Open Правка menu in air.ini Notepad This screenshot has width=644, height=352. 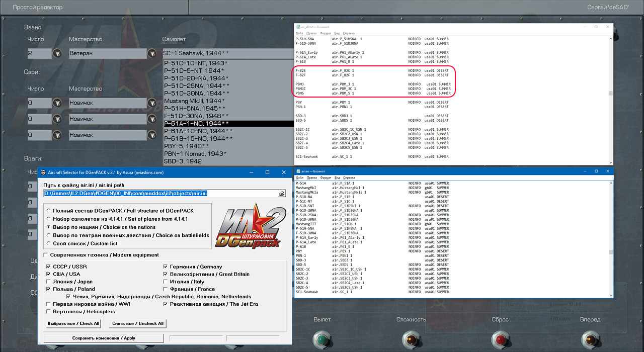click(311, 178)
